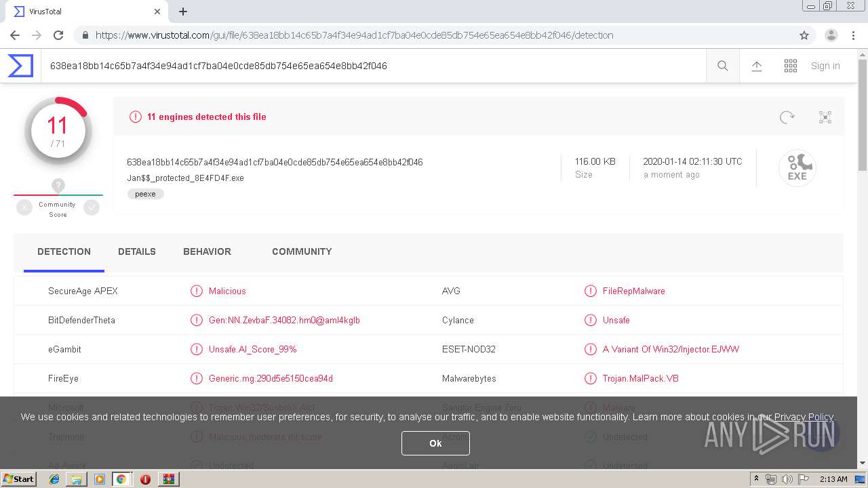
Task: Switch to the DETECTION tab
Action: 64,251
